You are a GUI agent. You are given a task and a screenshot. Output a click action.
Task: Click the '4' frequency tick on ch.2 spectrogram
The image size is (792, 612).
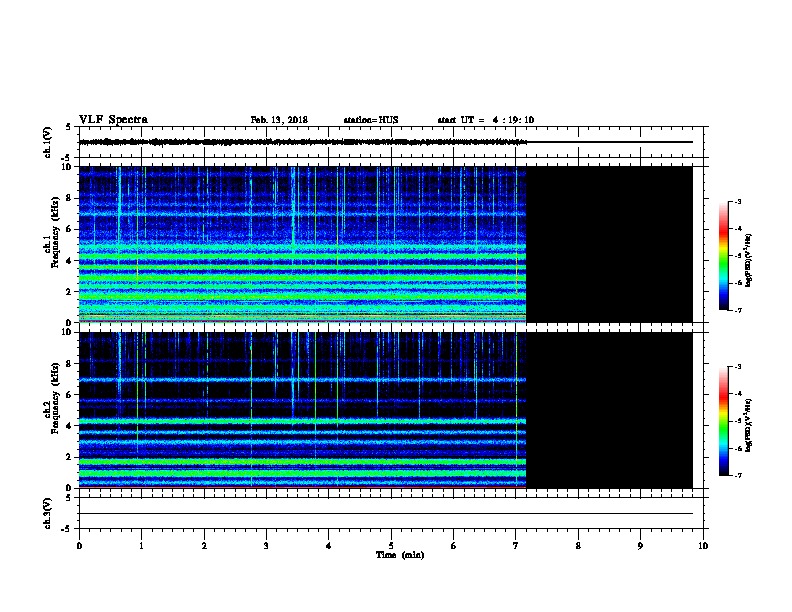(x=70, y=426)
